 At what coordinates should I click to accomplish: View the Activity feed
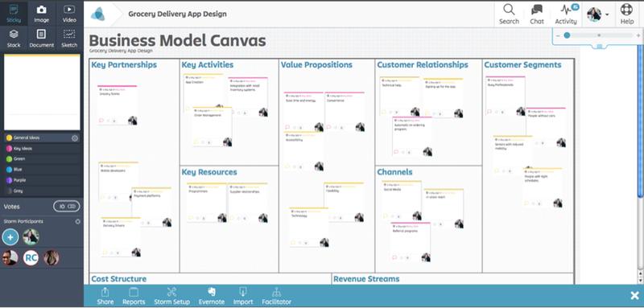pyautogui.click(x=566, y=14)
